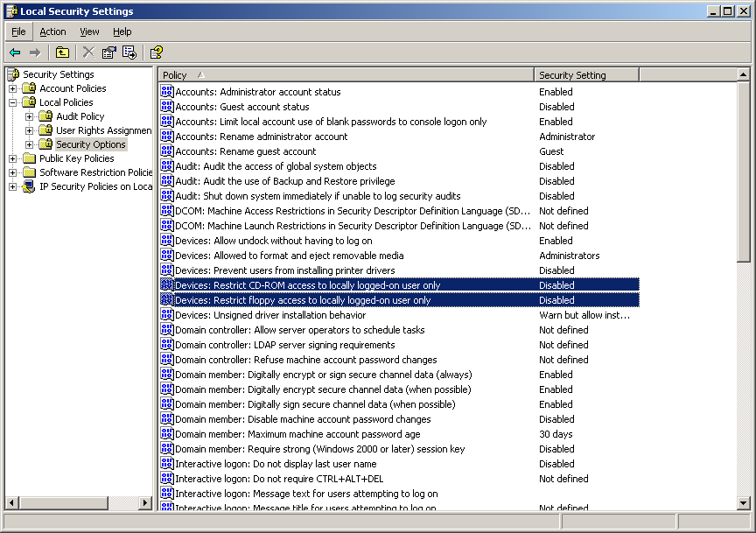Click the Accounts: Guest account status policy icon
The height and width of the screenshot is (533, 756).
click(x=167, y=107)
